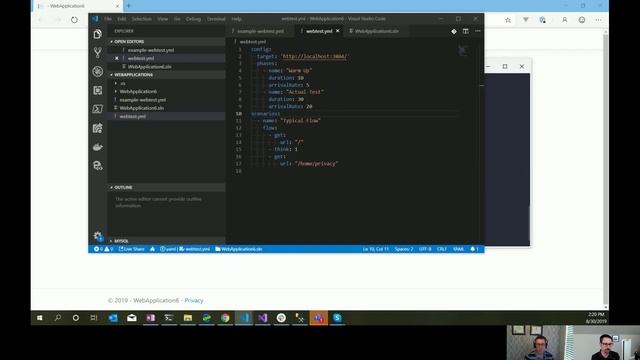The width and height of the screenshot is (640, 360).
Task: Click the notifications bell in the status bar
Action: pyautogui.click(x=474, y=249)
